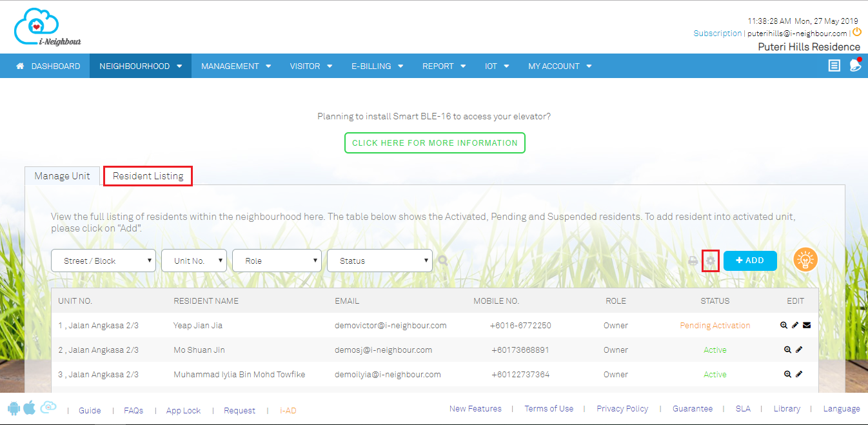This screenshot has width=868, height=425.
Task: Open the Unit No. dropdown
Action: pyautogui.click(x=194, y=261)
